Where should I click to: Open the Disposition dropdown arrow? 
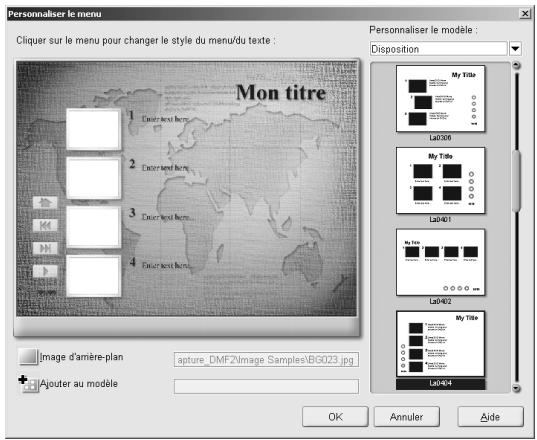click(x=515, y=49)
